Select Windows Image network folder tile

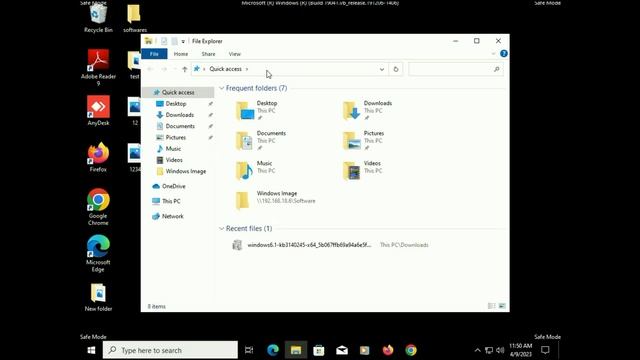[x=276, y=200]
